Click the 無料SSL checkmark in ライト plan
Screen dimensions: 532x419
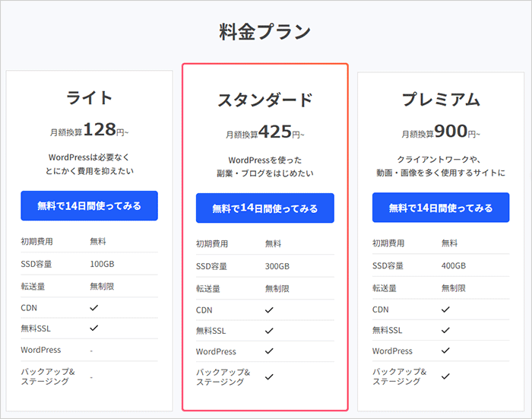point(94,328)
